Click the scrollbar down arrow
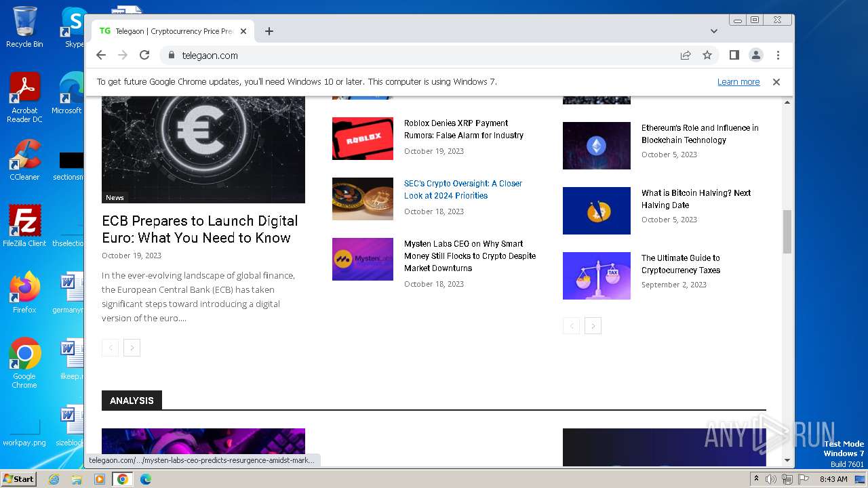The height and width of the screenshot is (488, 868). [x=787, y=461]
